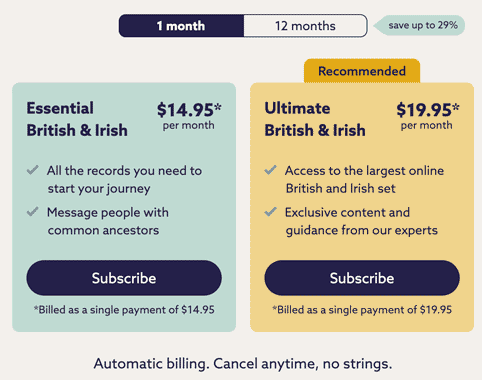The width and height of the screenshot is (482, 380).
Task: Subscribe to the Essential British & Irish plan
Action: (124, 278)
